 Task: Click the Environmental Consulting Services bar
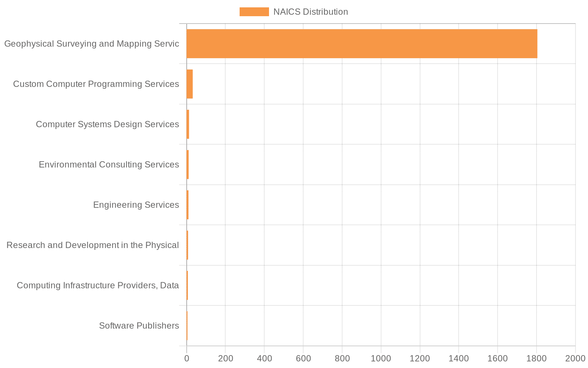[187, 164]
